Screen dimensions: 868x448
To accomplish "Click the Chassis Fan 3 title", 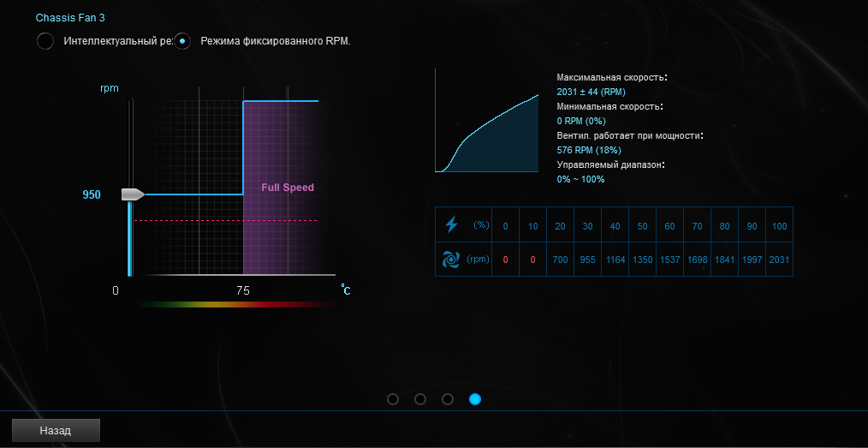I will click(x=70, y=18).
